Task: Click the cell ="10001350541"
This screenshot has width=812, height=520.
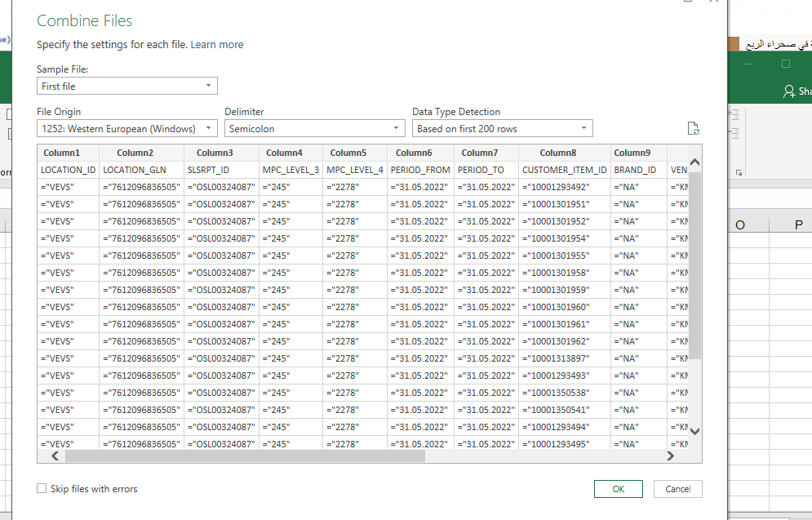Action: click(x=565, y=409)
